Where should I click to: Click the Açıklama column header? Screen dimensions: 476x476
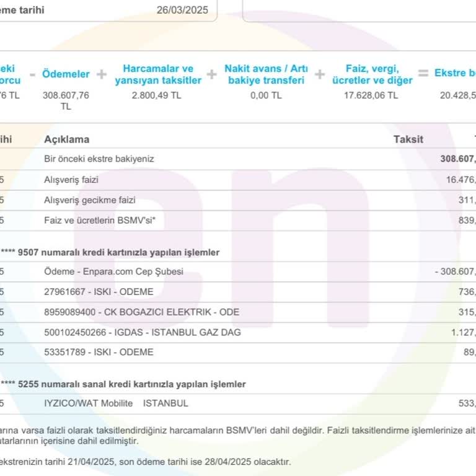coord(67,139)
